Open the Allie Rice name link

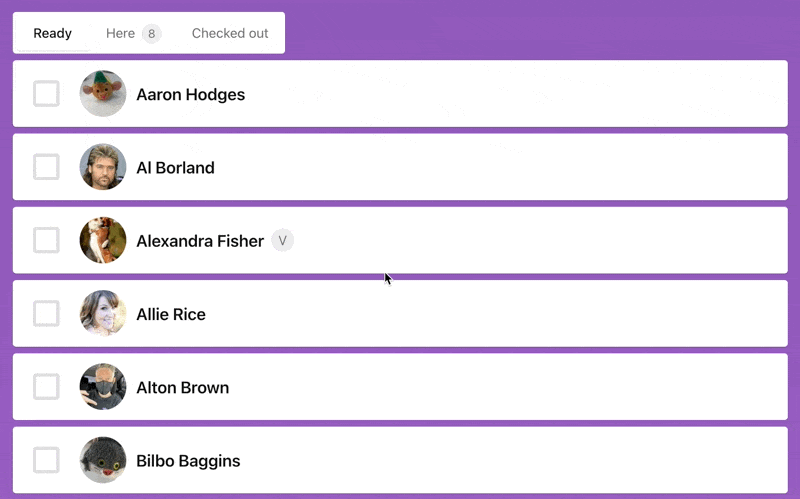pyautogui.click(x=171, y=314)
